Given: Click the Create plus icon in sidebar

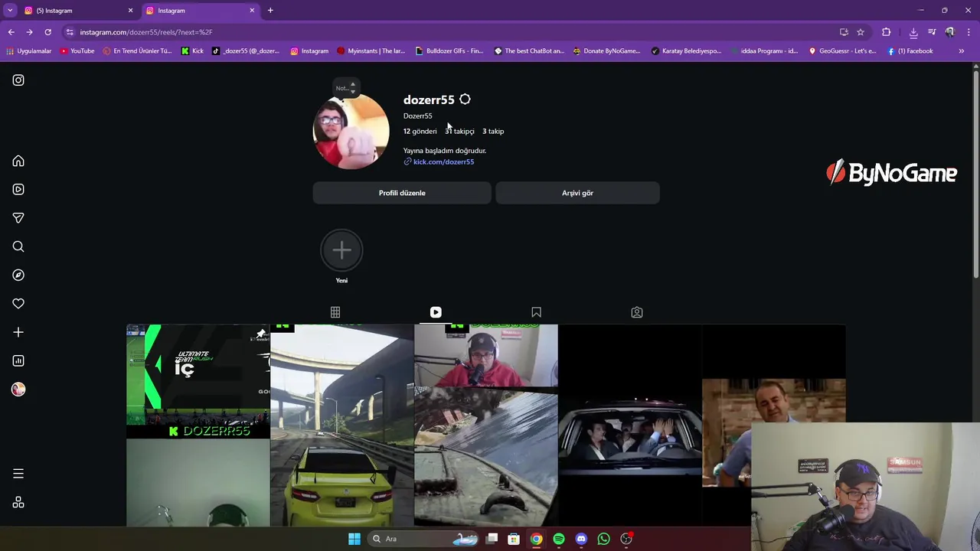Looking at the screenshot, I should tap(18, 332).
